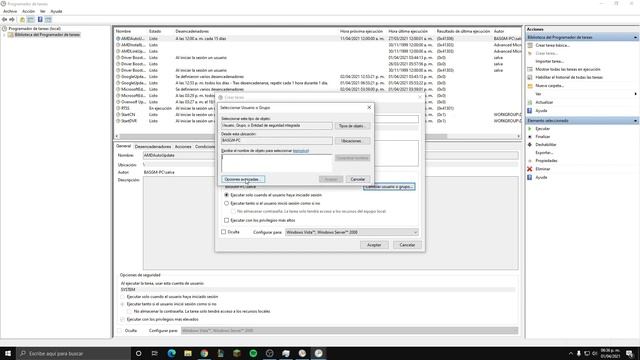The width and height of the screenshot is (640, 360).
Task: Click Cancelar in the Crear tarea dialog
Action: (x=407, y=245)
